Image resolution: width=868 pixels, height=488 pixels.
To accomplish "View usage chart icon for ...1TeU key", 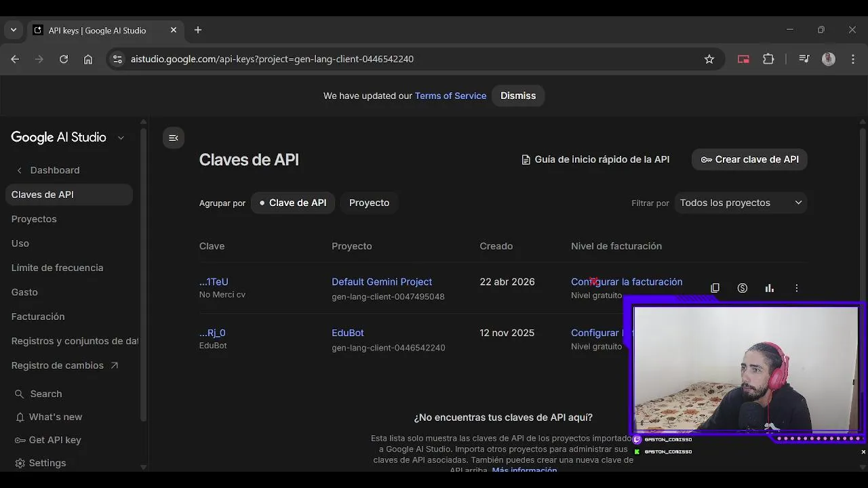I will 770,288.
